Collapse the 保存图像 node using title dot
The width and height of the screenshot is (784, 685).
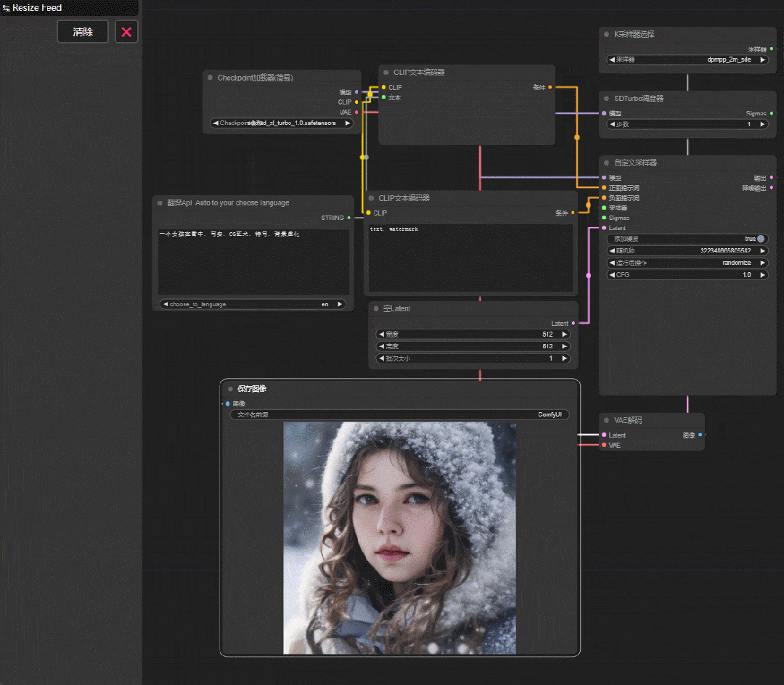(231, 389)
